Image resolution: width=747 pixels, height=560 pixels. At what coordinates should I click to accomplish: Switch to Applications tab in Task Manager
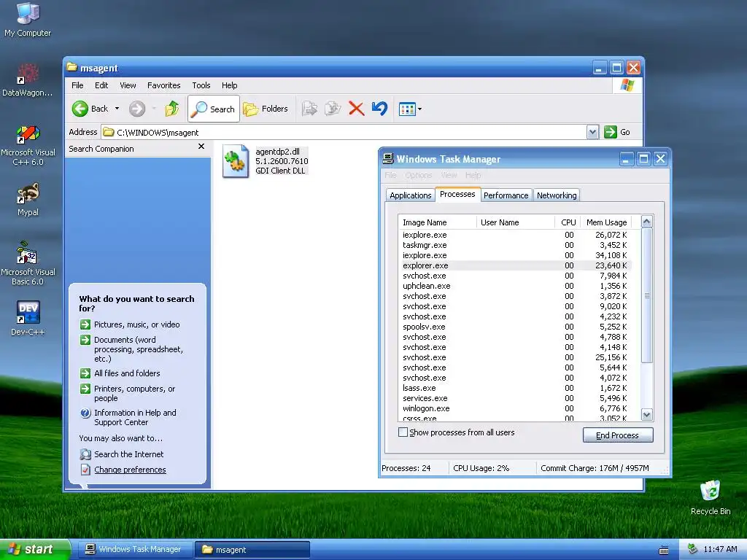pos(410,195)
